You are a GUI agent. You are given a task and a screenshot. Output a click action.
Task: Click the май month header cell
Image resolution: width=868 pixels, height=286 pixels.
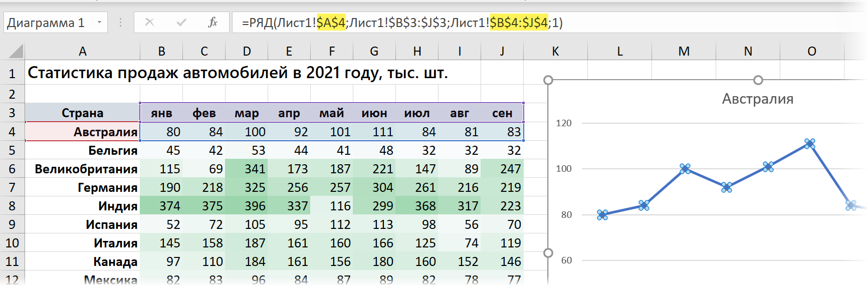click(x=332, y=113)
